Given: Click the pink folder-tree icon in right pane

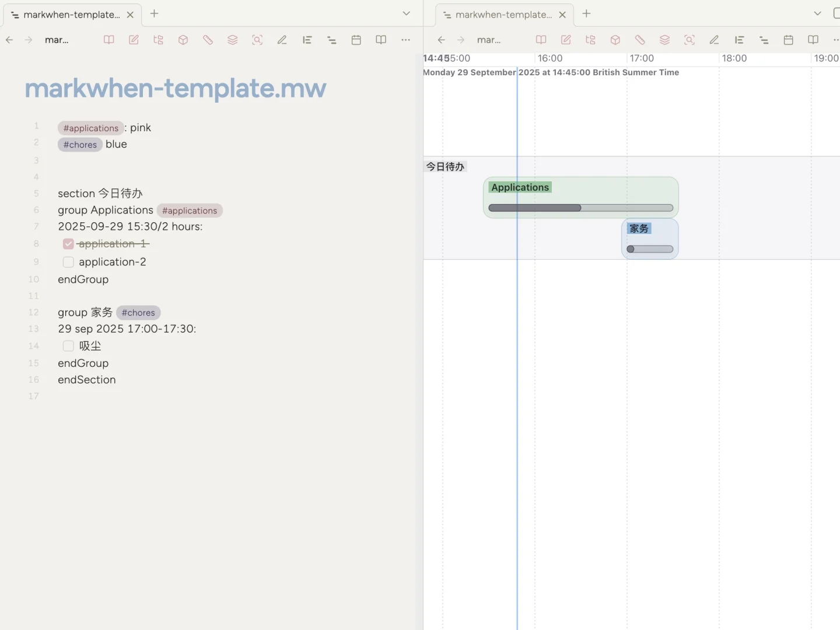Looking at the screenshot, I should point(590,40).
